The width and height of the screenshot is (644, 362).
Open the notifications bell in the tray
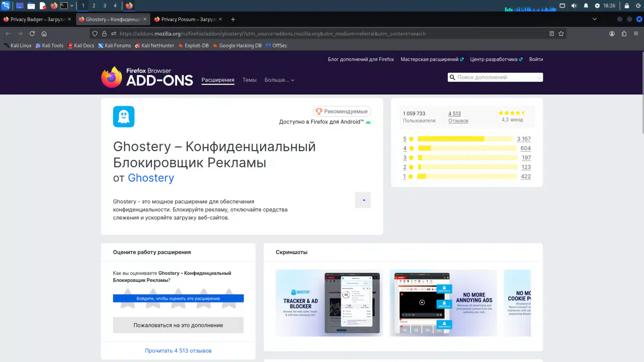[x=586, y=6]
